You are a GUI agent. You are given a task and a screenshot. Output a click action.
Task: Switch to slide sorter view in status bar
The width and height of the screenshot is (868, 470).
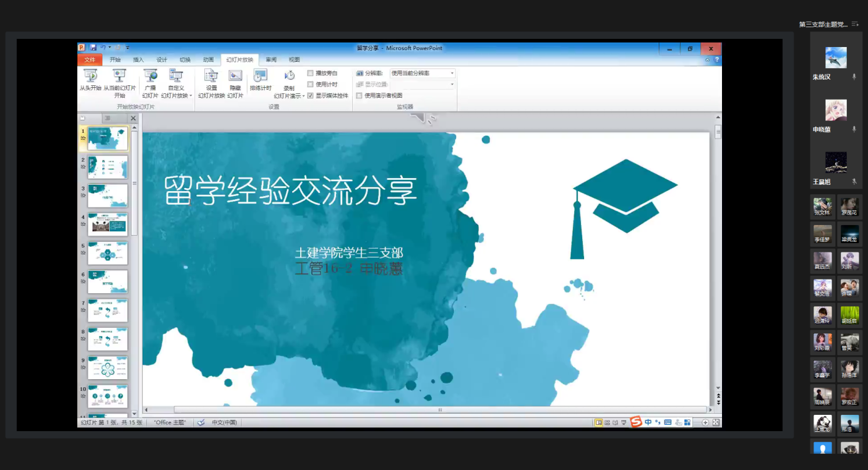607,423
